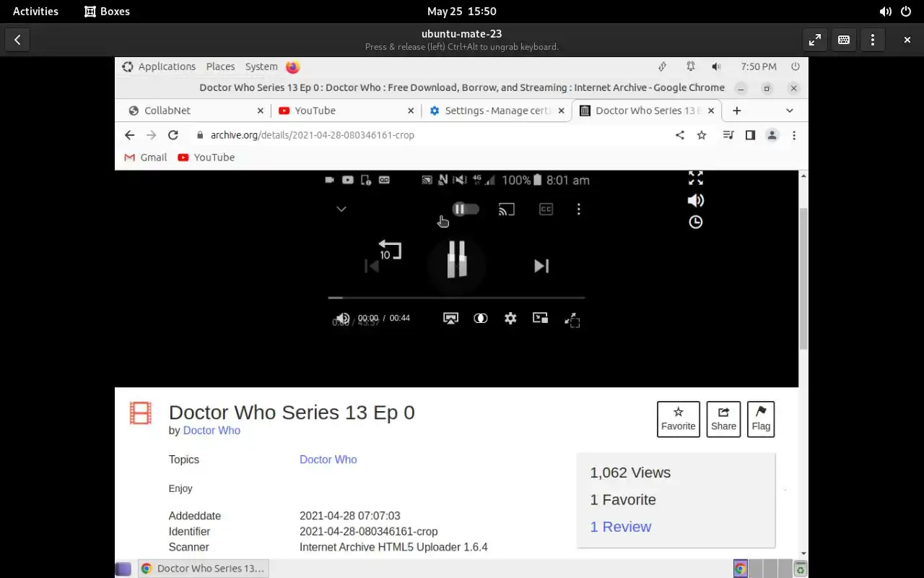Open GNOME Activities overview

pyautogui.click(x=35, y=11)
